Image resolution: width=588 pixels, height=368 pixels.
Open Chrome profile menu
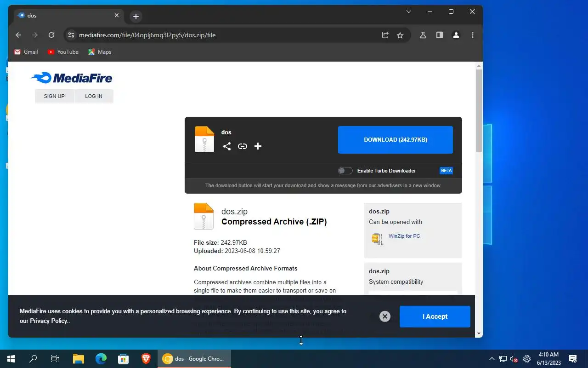click(x=456, y=35)
